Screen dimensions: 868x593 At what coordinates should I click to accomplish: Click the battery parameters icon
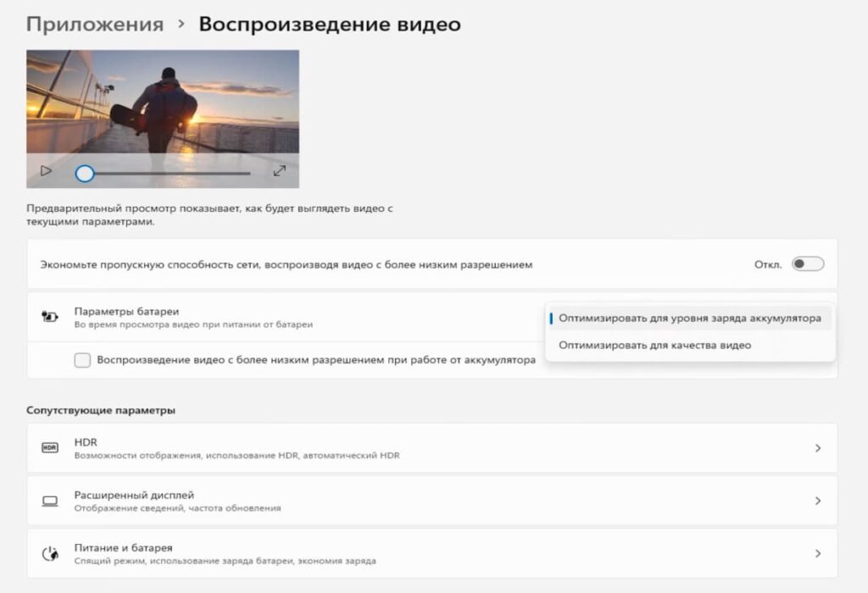(50, 317)
